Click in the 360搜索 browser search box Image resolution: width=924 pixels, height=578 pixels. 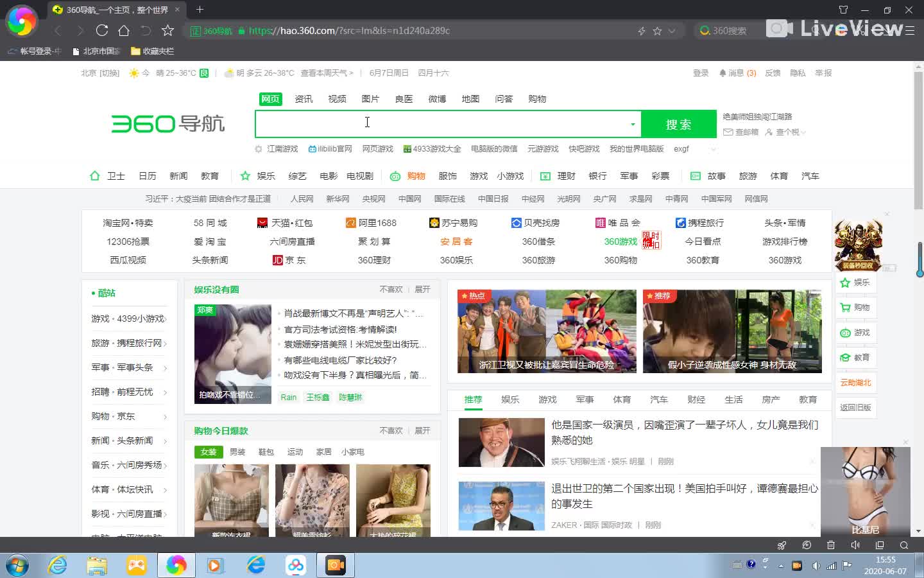pyautogui.click(x=729, y=31)
